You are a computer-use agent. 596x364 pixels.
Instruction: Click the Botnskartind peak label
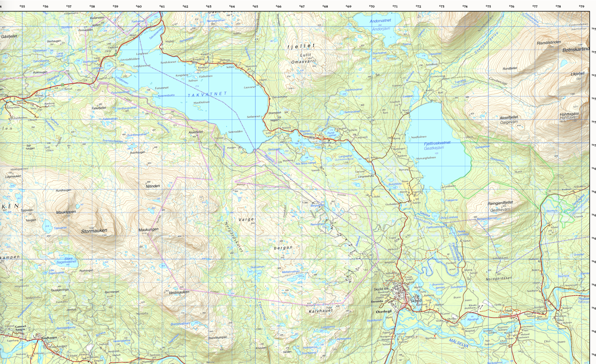pos(576,49)
